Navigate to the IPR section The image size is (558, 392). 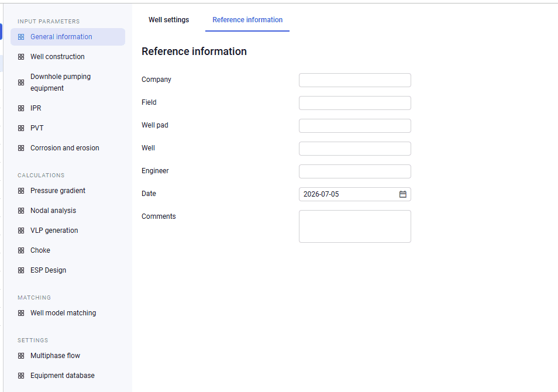tap(68, 108)
